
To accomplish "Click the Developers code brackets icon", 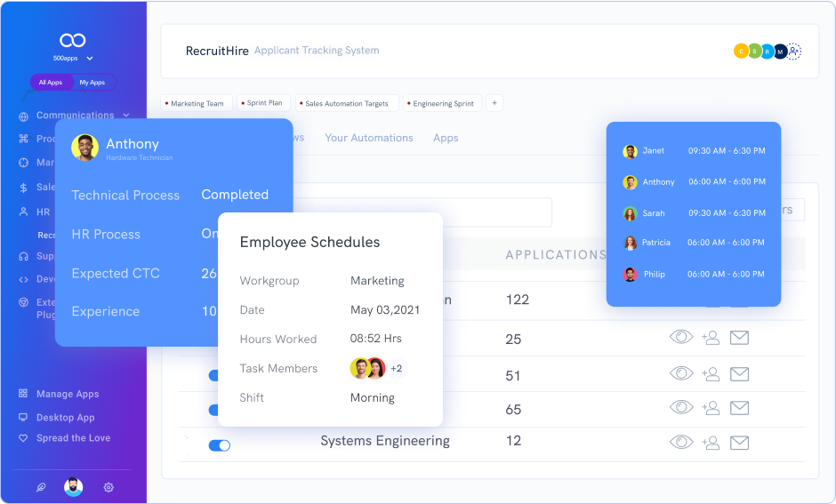I will pyautogui.click(x=23, y=279).
